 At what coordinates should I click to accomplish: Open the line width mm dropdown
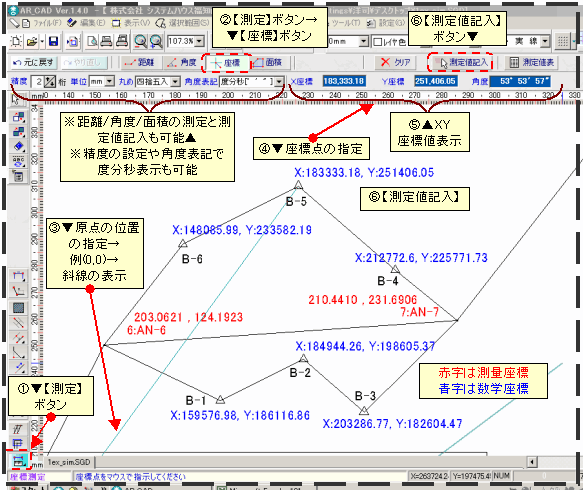click(364, 41)
